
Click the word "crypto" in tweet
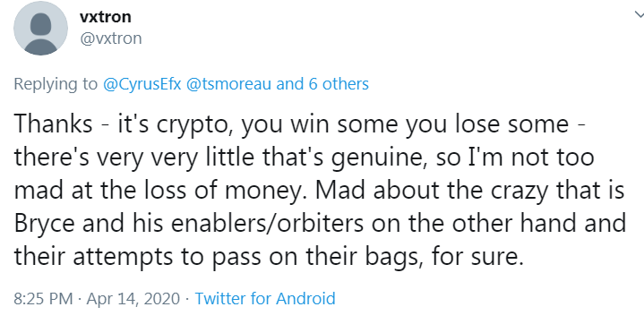(x=193, y=125)
